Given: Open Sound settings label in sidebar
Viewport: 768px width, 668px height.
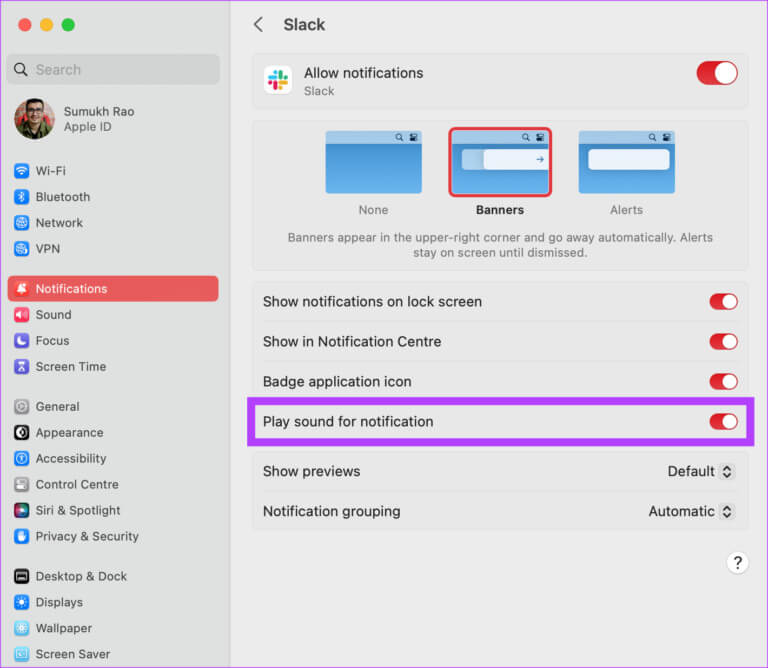Looking at the screenshot, I should click(x=53, y=315).
